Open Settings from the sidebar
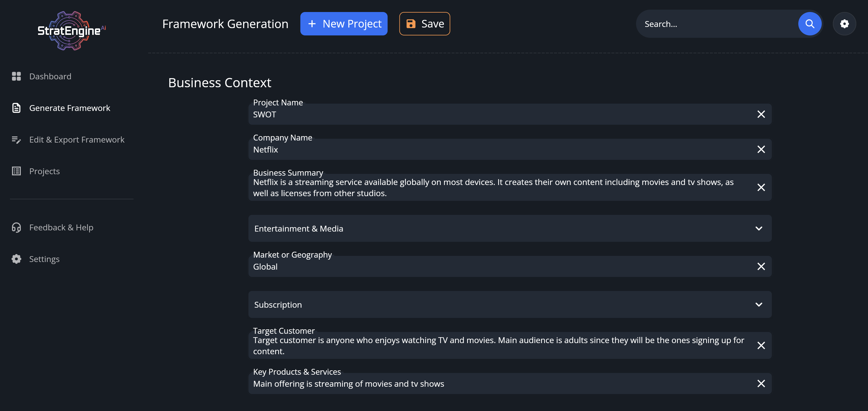The height and width of the screenshot is (411, 868). 45,259
